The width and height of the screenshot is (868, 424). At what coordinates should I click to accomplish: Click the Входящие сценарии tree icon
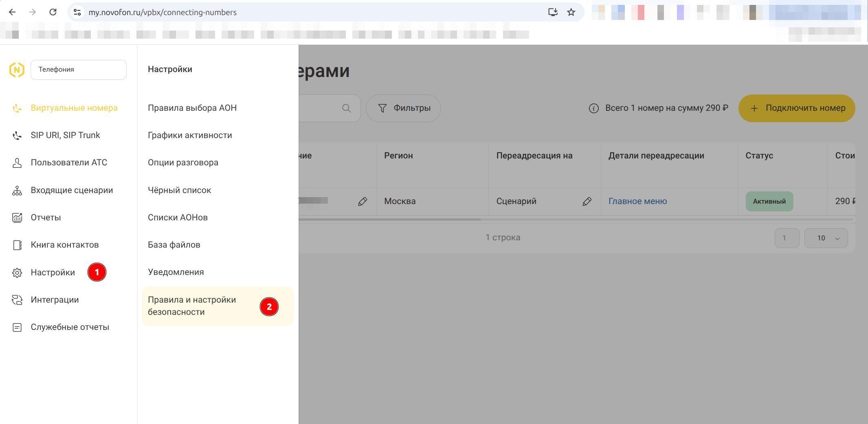pyautogui.click(x=17, y=190)
